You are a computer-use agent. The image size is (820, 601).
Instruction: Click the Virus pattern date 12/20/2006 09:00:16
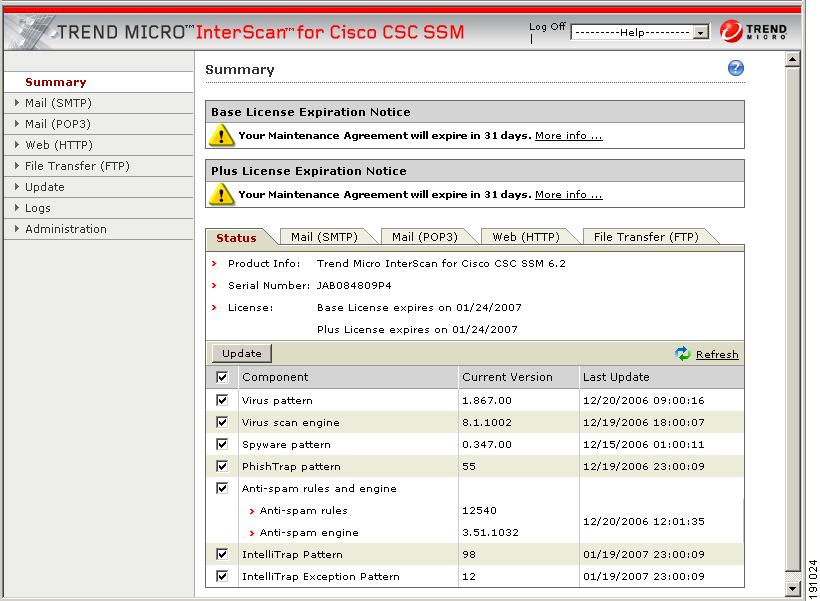point(644,401)
